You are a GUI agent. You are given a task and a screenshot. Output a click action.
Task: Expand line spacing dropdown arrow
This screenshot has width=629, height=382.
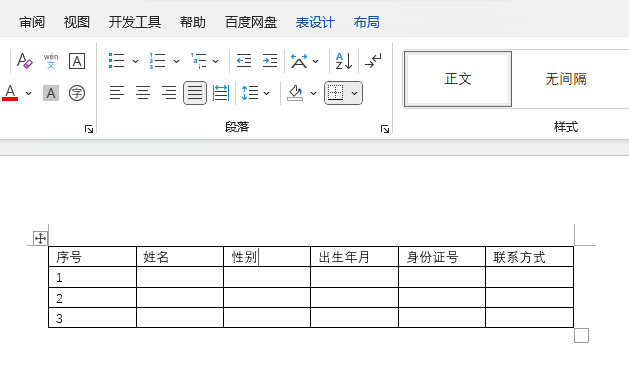point(266,93)
